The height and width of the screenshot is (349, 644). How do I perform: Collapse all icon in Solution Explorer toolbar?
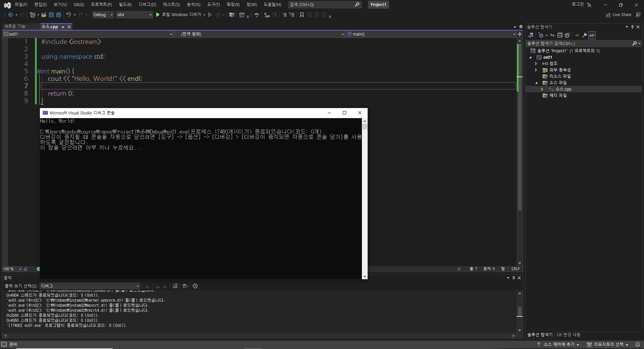[560, 35]
